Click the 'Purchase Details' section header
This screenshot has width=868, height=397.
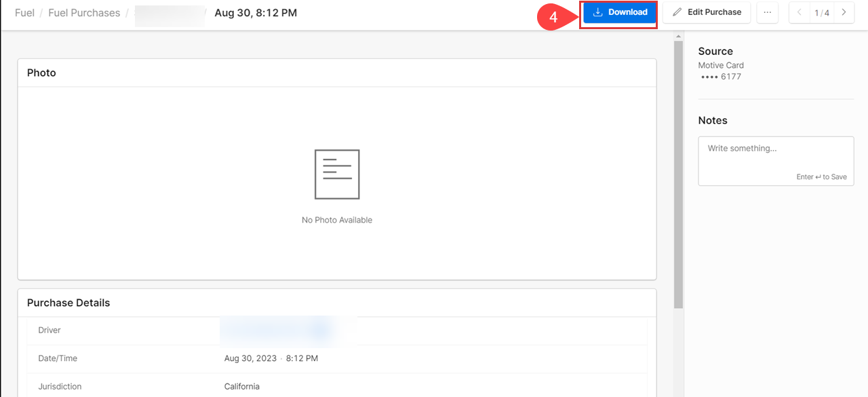(x=68, y=303)
